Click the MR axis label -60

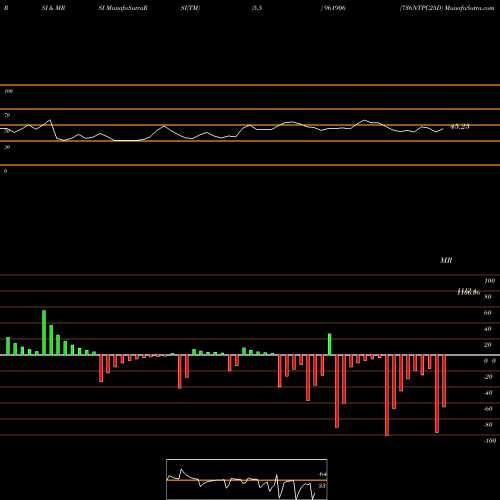coord(488,409)
